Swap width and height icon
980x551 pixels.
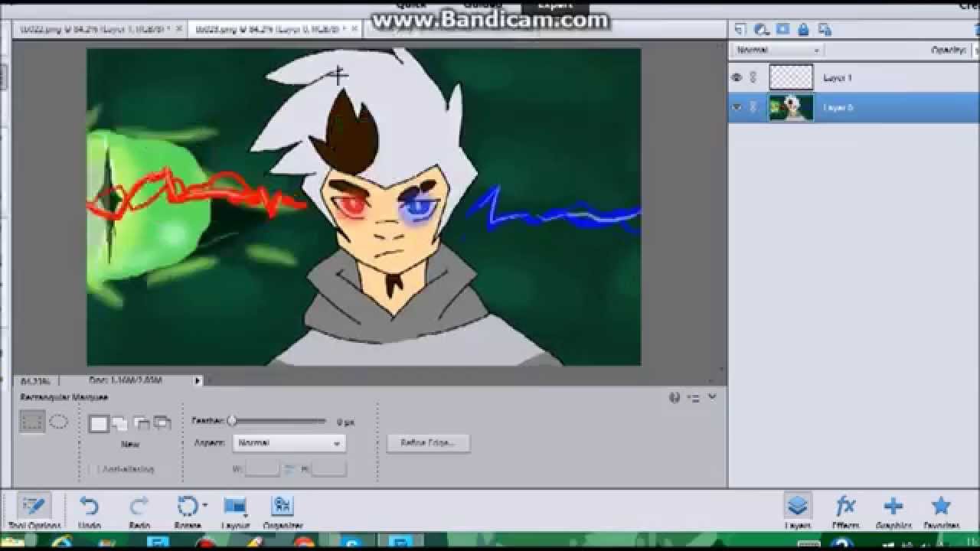coord(289,468)
